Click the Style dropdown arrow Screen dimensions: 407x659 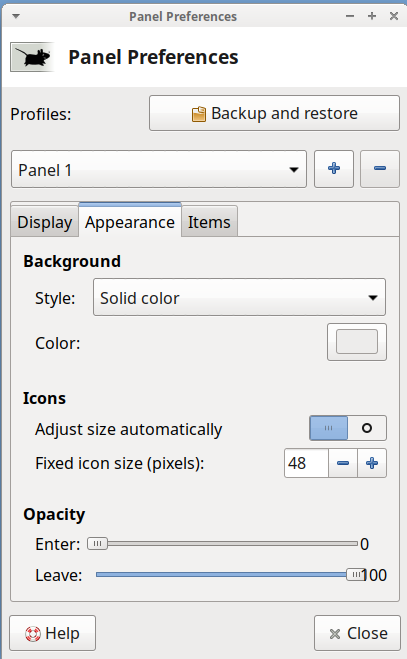[x=373, y=298]
